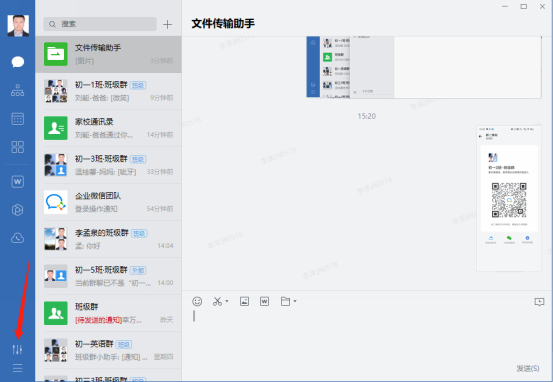
Task: Click the green 家校通讯录 contact avatar
Action: pyautogui.click(x=56, y=128)
